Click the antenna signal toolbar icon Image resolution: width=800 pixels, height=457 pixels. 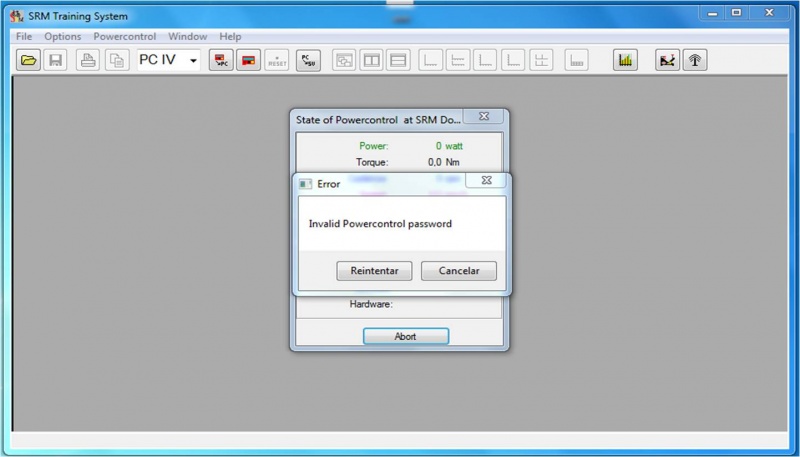pyautogui.click(x=695, y=61)
